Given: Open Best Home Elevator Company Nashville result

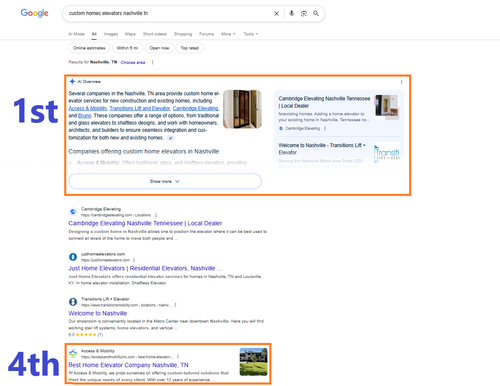Looking at the screenshot, I should click(128, 365).
